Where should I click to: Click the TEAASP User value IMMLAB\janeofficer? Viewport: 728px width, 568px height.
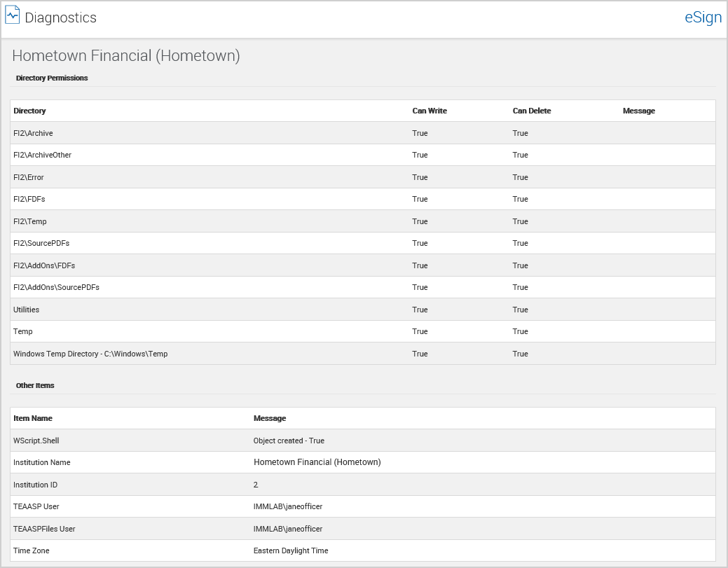[x=288, y=507]
